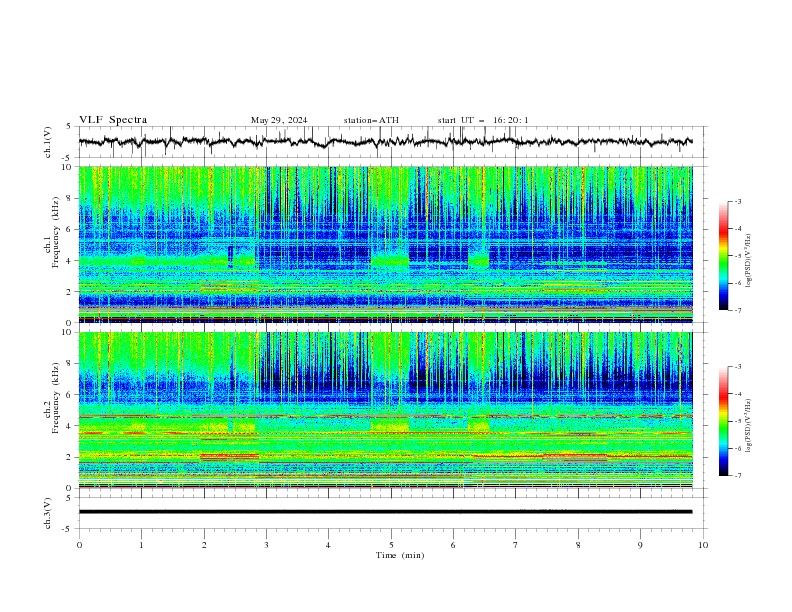Click the ch.2 spectrogram panel

click(x=385, y=410)
